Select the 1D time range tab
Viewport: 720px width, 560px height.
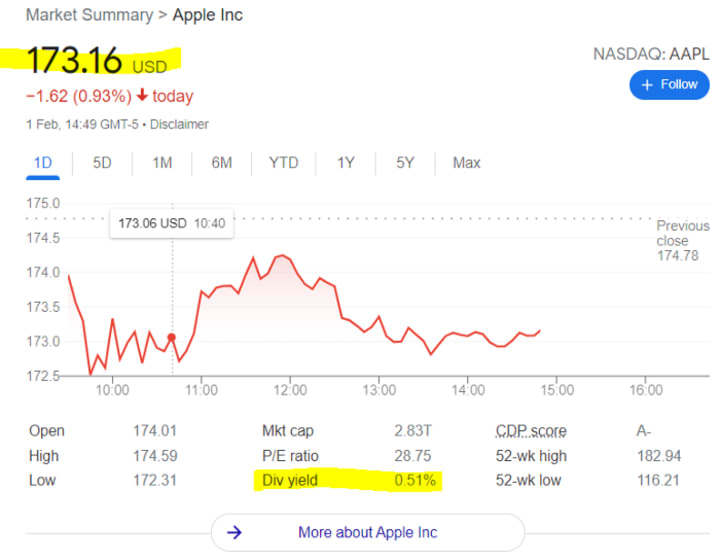coord(43,163)
